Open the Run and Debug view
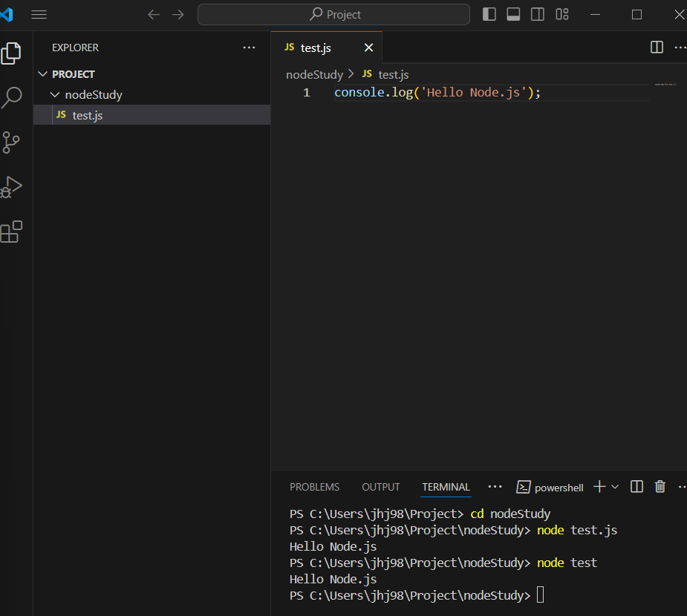 12,187
